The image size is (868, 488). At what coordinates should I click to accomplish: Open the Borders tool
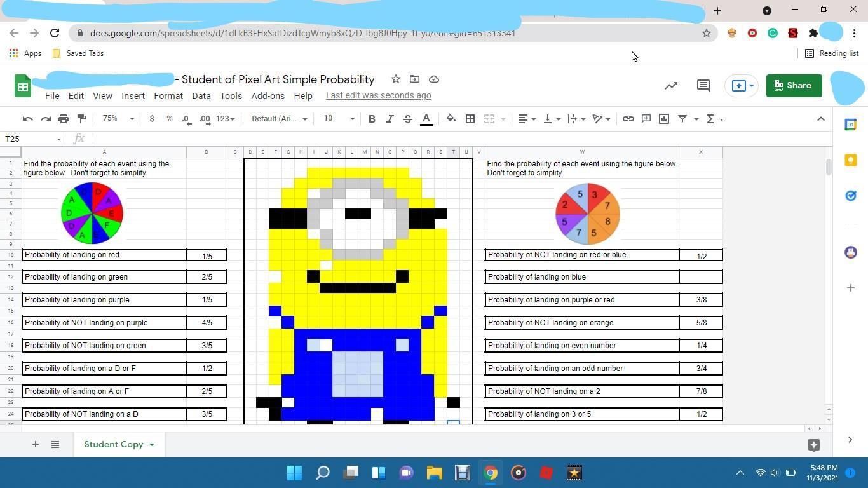point(470,119)
